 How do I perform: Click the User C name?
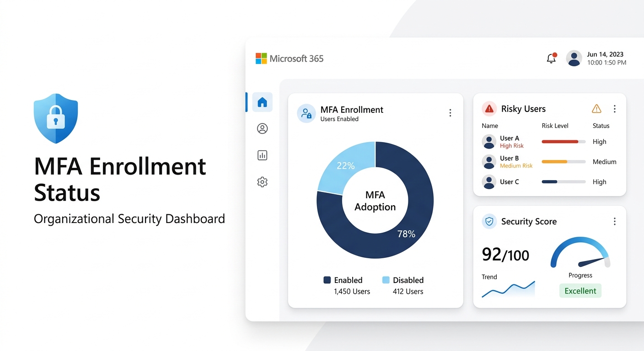510,182
